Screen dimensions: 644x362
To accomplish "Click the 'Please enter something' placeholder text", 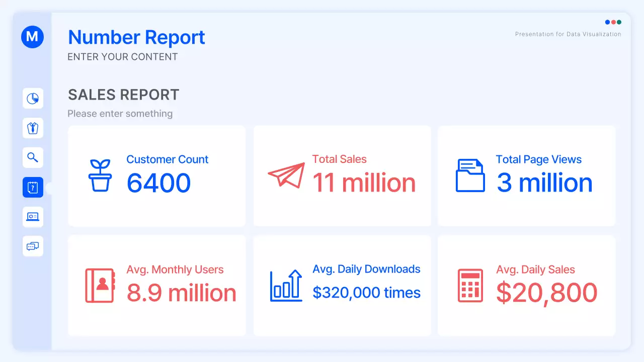I will (120, 114).
